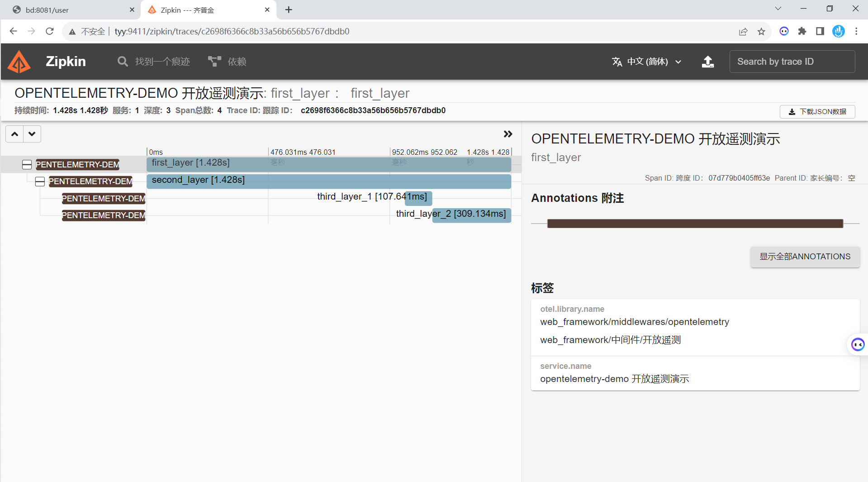Focus the Search by trace ID field
This screenshot has height=482, width=868.
click(792, 62)
